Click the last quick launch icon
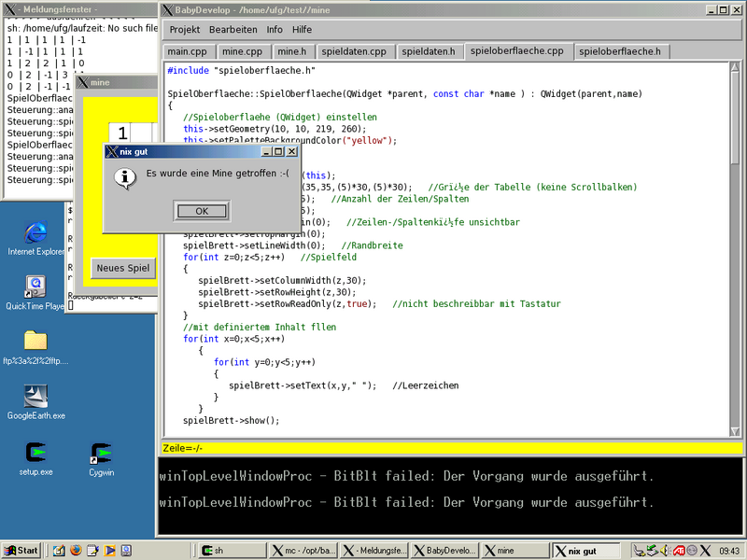747x560 pixels. point(126,551)
